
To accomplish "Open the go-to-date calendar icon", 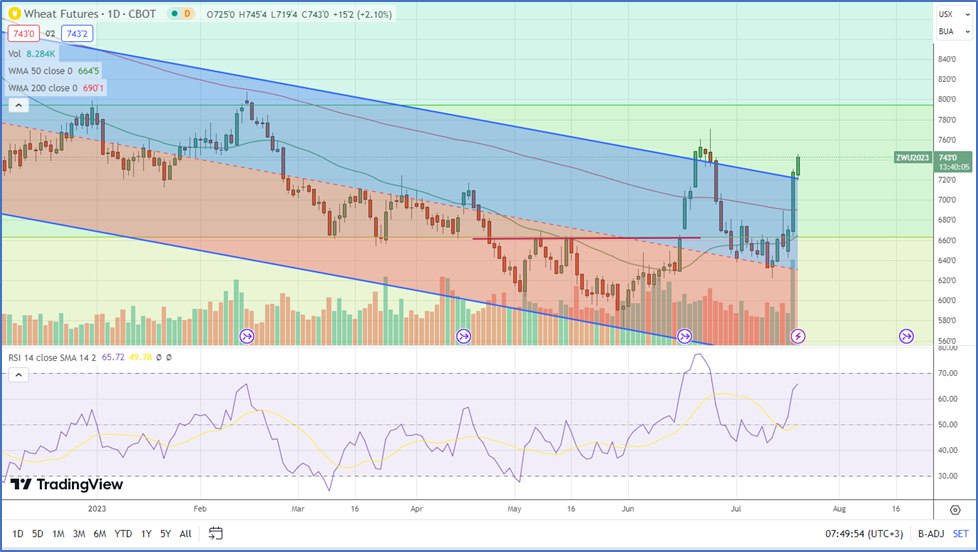I will [x=215, y=533].
